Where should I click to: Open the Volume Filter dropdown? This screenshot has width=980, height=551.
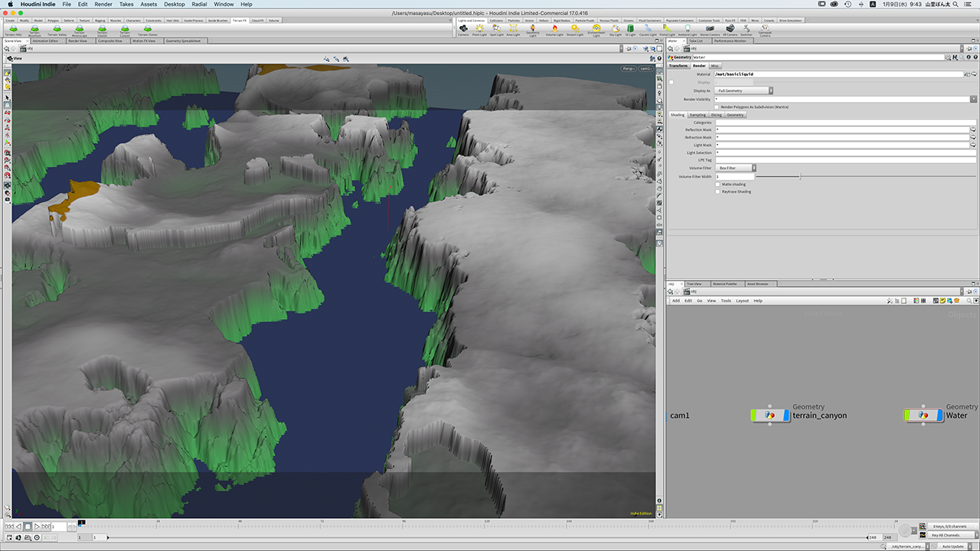coord(736,168)
